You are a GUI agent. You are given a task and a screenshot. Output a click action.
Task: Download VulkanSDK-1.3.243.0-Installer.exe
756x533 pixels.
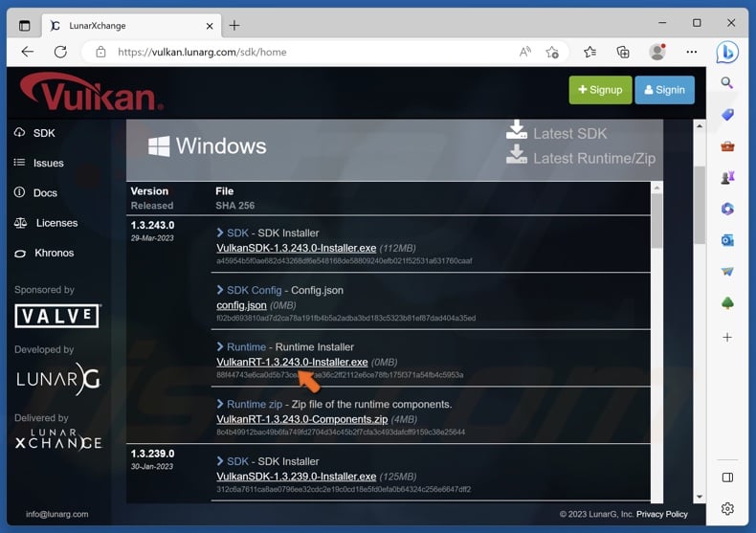pos(296,248)
